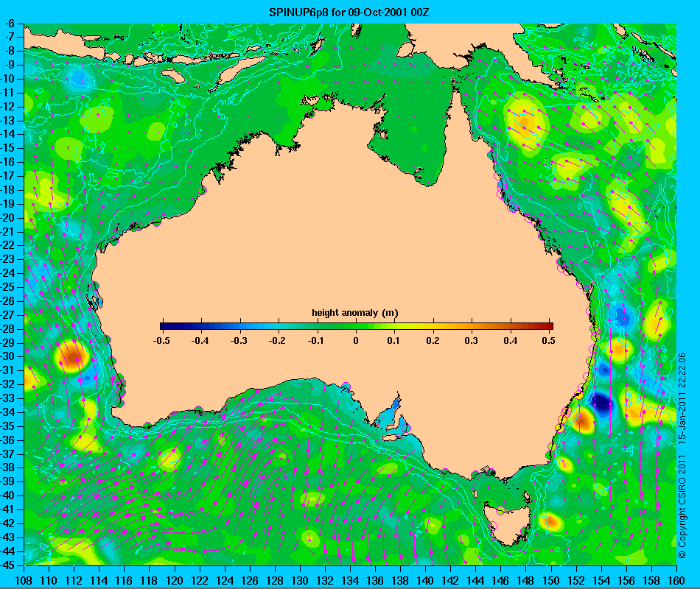Click the "0.4" colorbar tick label
700x589 pixels.
click(511, 340)
